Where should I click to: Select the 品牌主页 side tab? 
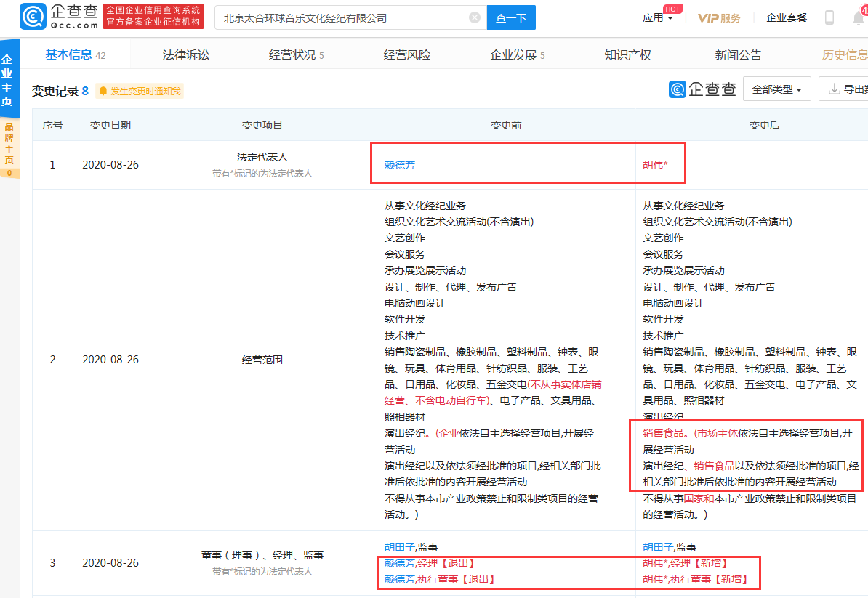(x=9, y=148)
